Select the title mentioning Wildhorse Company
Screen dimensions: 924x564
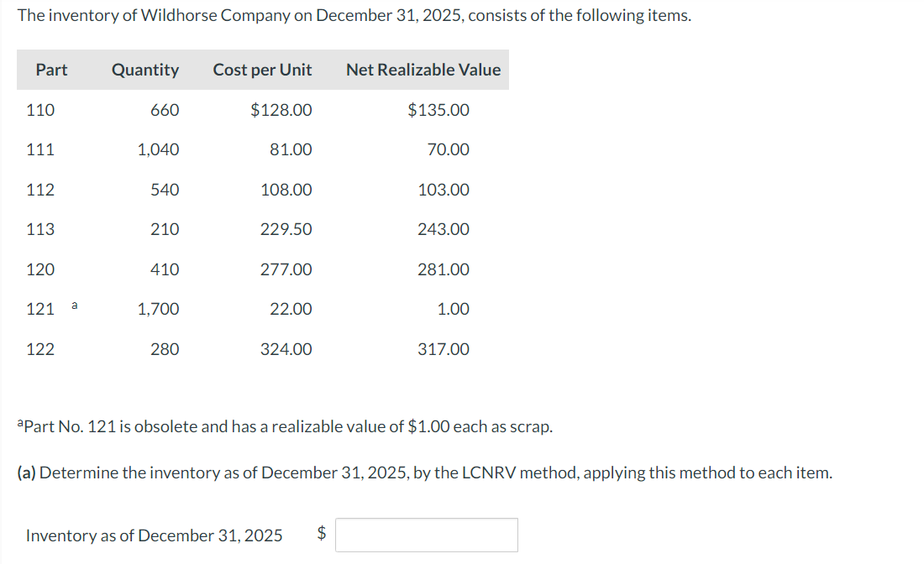[x=353, y=15]
